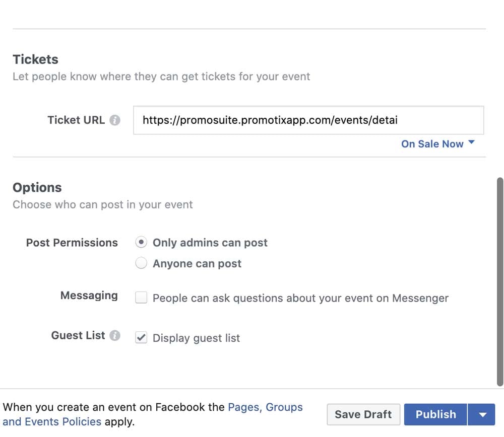Select the "Anyone can post" radio button
504x437 pixels.
141,263
